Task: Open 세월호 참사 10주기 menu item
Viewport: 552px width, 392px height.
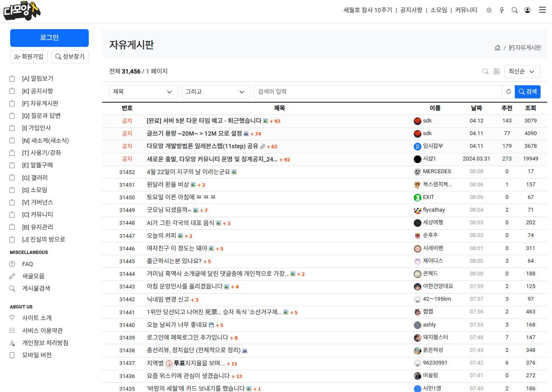Action: coord(368,10)
